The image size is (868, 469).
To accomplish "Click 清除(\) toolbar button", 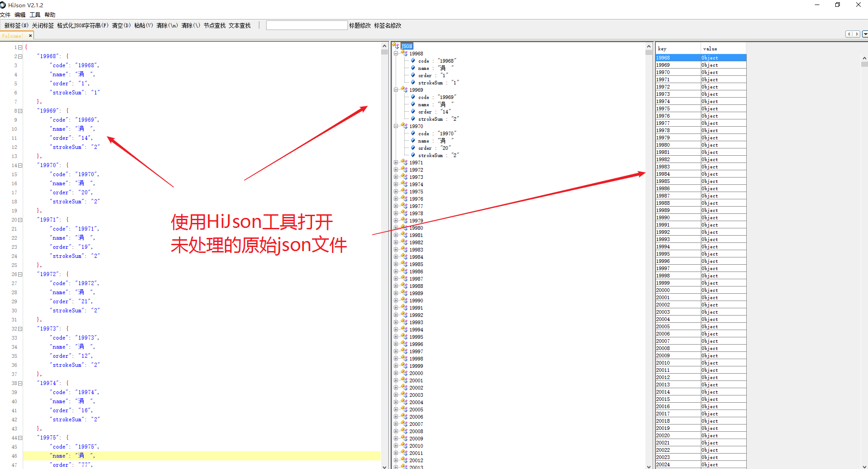I will pyautogui.click(x=191, y=25).
